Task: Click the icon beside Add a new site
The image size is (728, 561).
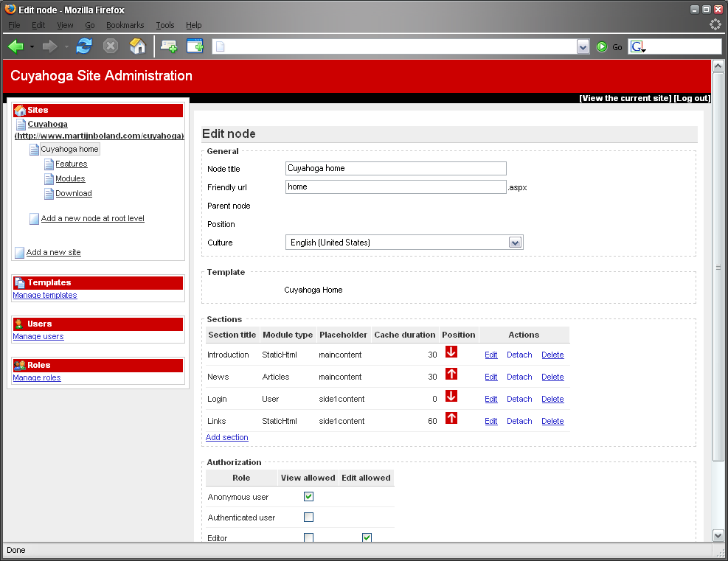Action: tap(19, 253)
